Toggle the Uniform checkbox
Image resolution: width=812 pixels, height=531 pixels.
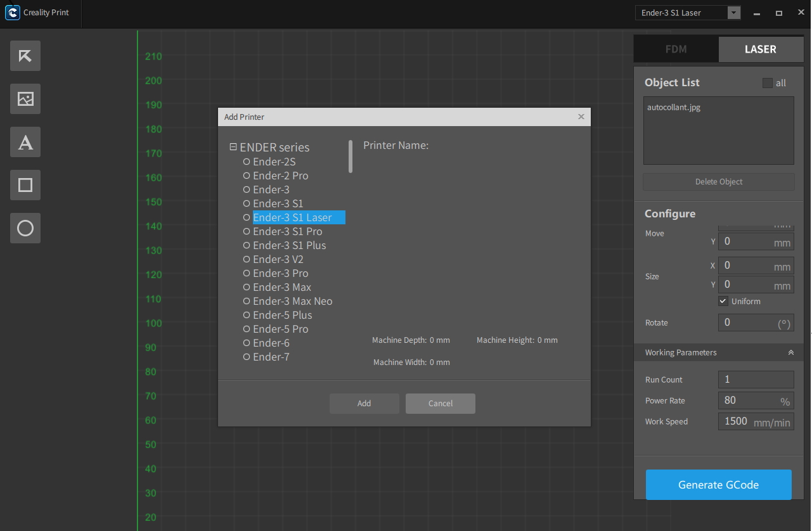[x=723, y=301]
